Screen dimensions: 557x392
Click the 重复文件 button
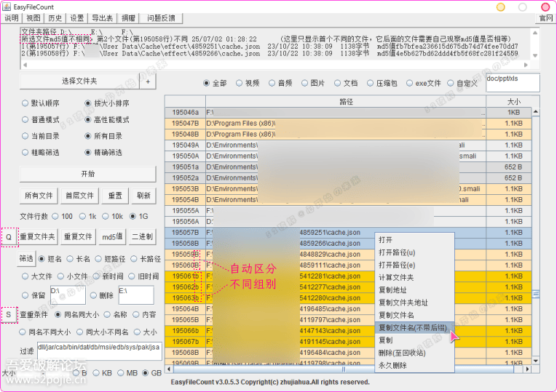pyautogui.click(x=78, y=236)
